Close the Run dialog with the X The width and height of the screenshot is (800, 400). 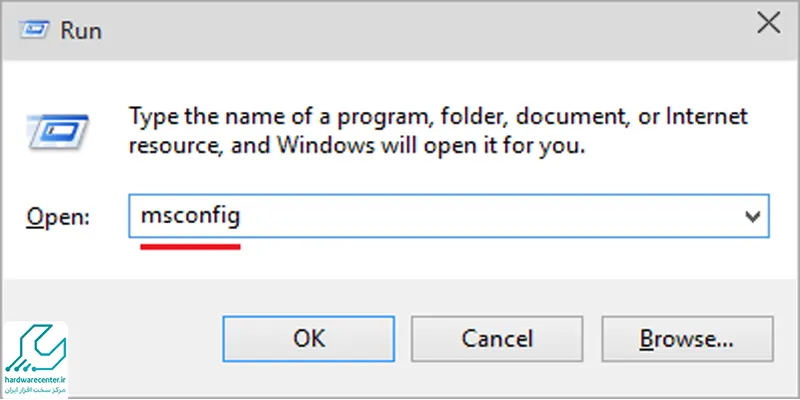click(x=768, y=23)
